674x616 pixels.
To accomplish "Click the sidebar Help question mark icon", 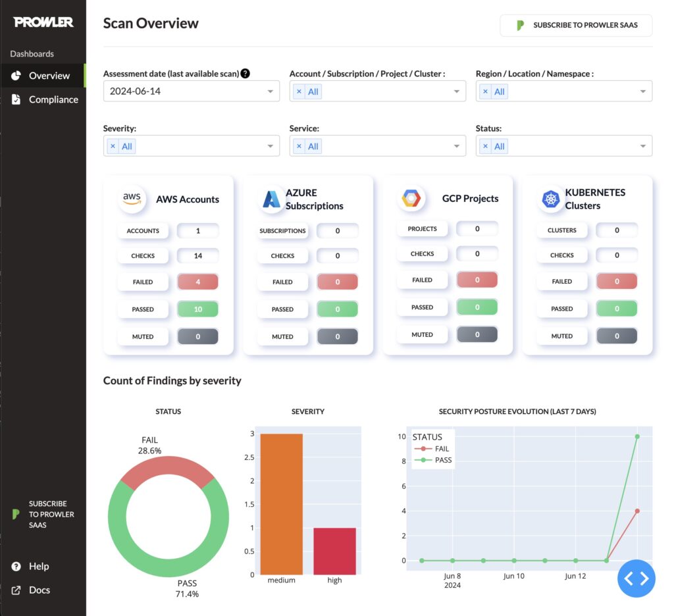I will (16, 567).
